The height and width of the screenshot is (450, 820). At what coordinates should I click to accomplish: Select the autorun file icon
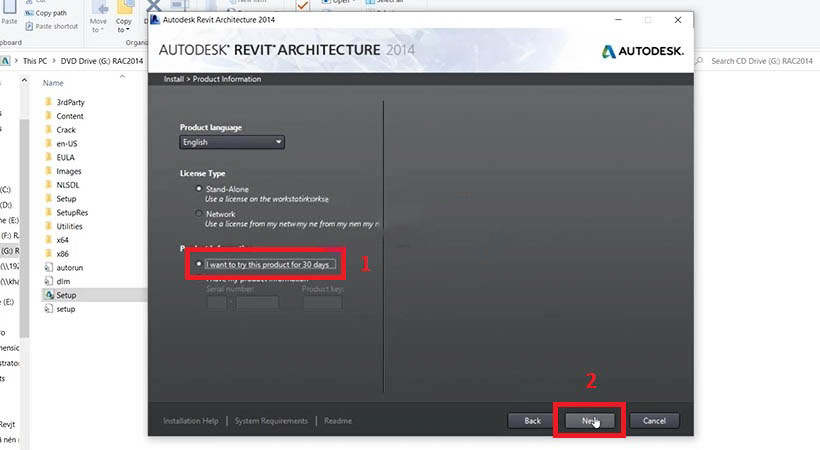48,268
